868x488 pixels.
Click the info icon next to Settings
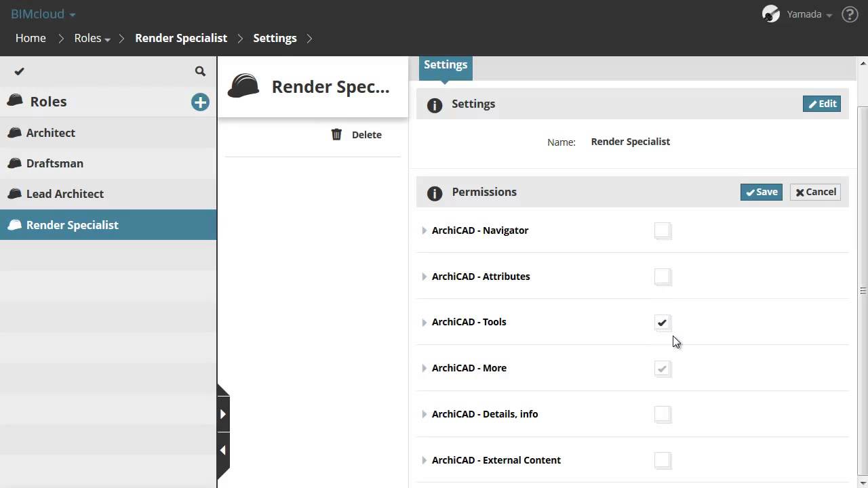(x=435, y=105)
